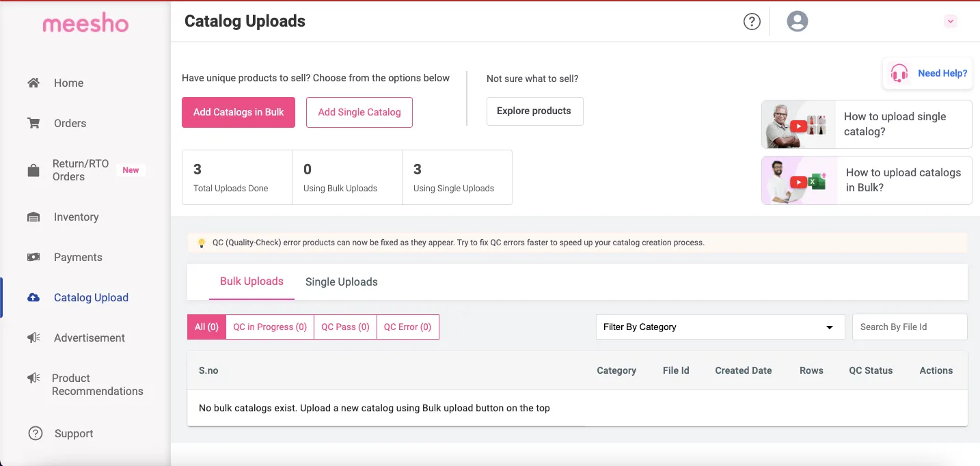This screenshot has width=980, height=466.
Task: Open the Filter By Category dropdown
Action: pos(720,327)
